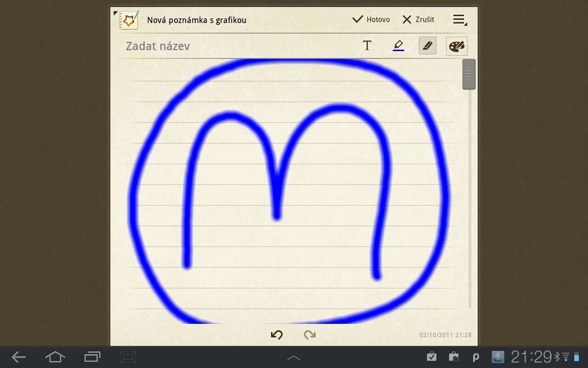588x368 pixels.
Task: Open the color palette picker
Action: click(457, 46)
